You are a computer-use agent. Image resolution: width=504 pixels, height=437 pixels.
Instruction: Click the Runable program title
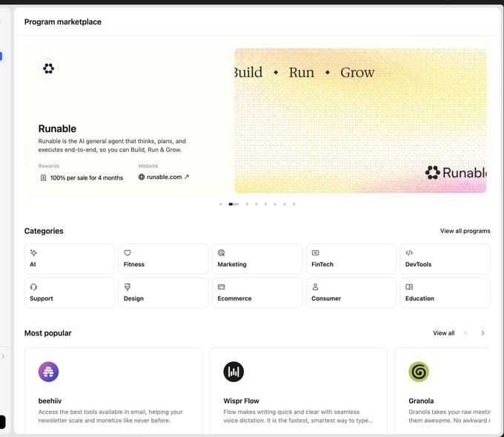click(x=57, y=128)
